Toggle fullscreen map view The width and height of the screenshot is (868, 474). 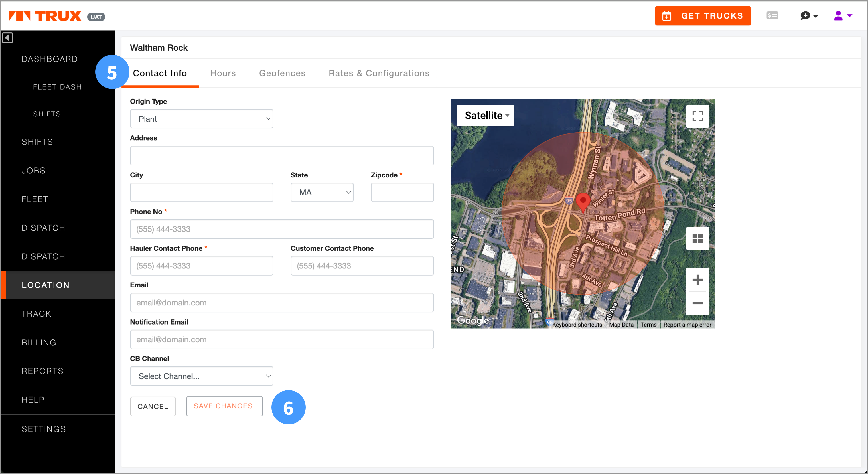coord(697,116)
